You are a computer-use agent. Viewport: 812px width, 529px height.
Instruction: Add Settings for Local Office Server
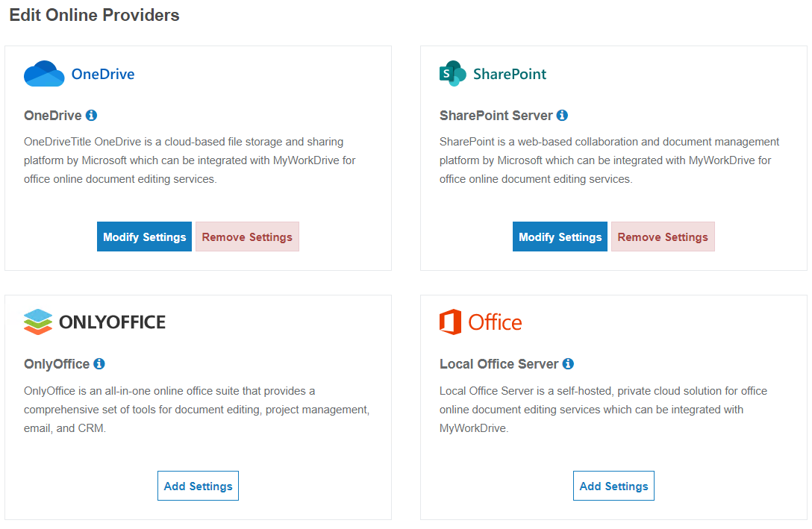(613, 486)
